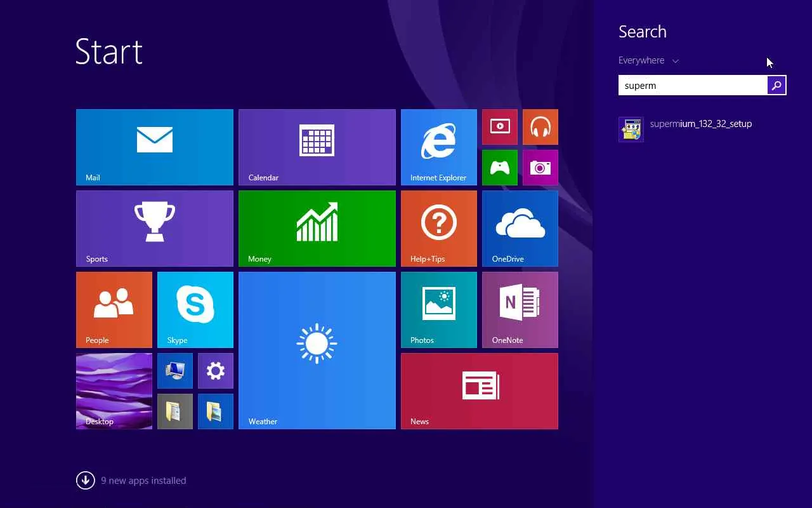This screenshot has height=508, width=812.
Task: Open the News tile
Action: [x=480, y=391]
